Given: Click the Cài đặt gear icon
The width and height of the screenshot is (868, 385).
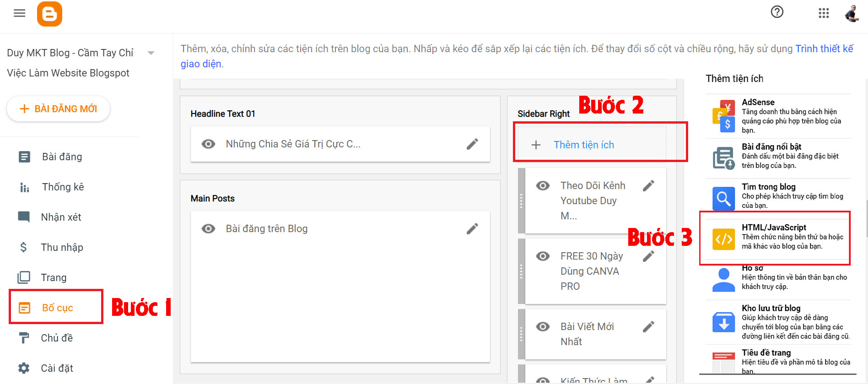Looking at the screenshot, I should (24, 368).
